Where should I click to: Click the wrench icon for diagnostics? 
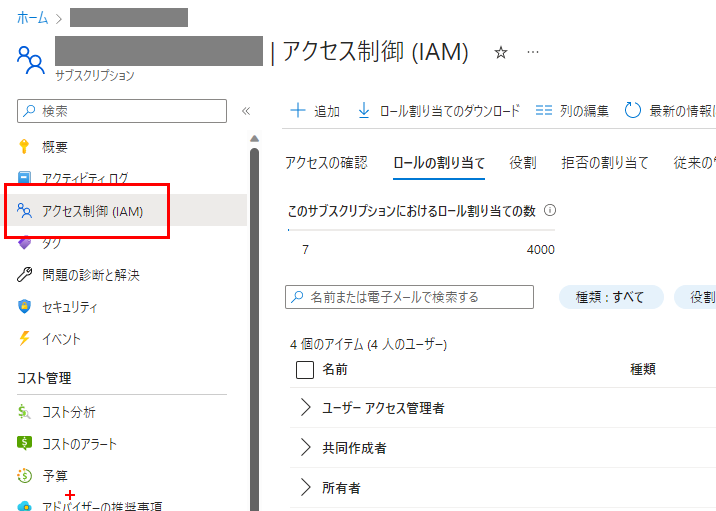point(24,274)
